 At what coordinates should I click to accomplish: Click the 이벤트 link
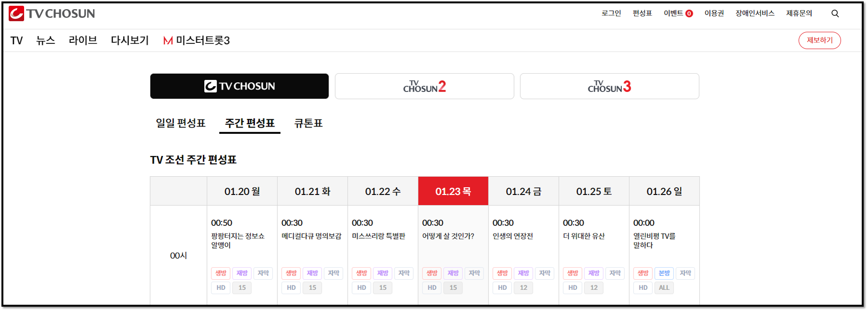coord(673,13)
